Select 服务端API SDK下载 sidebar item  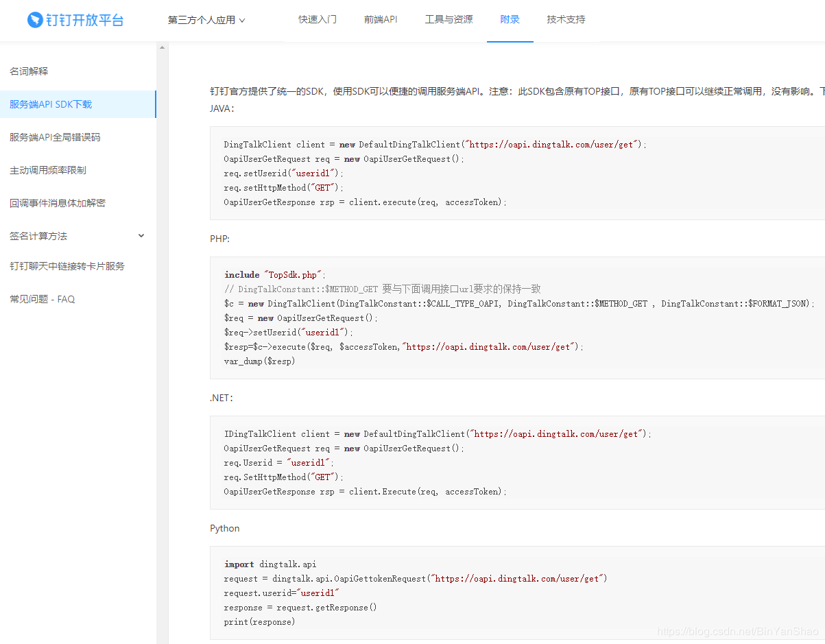(51, 104)
